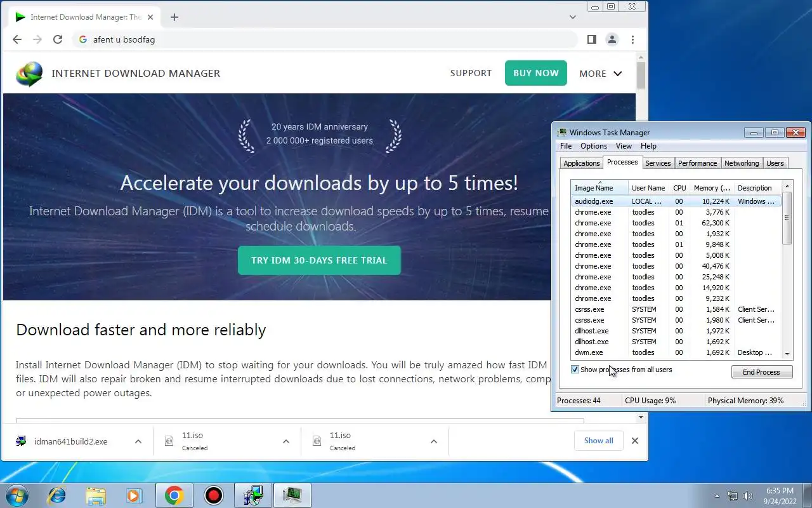Select the dwm.exe process row
This screenshot has height=508, width=812.
[676, 352]
